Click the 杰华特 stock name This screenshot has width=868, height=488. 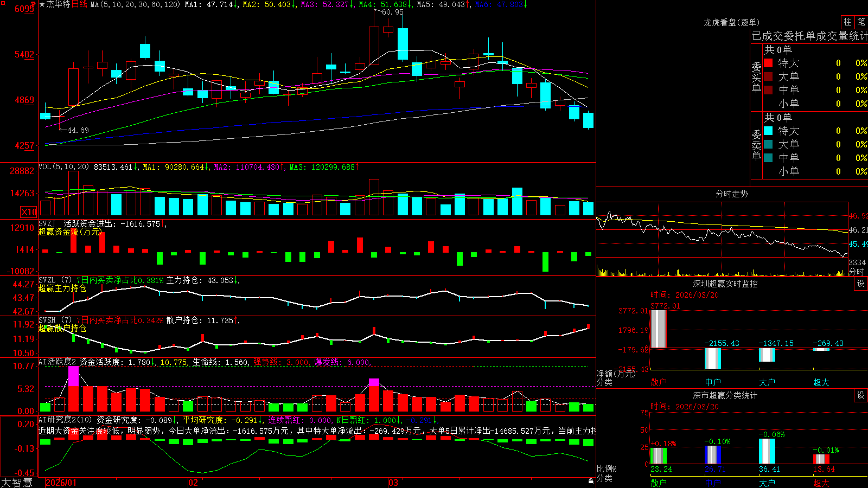tap(59, 4)
